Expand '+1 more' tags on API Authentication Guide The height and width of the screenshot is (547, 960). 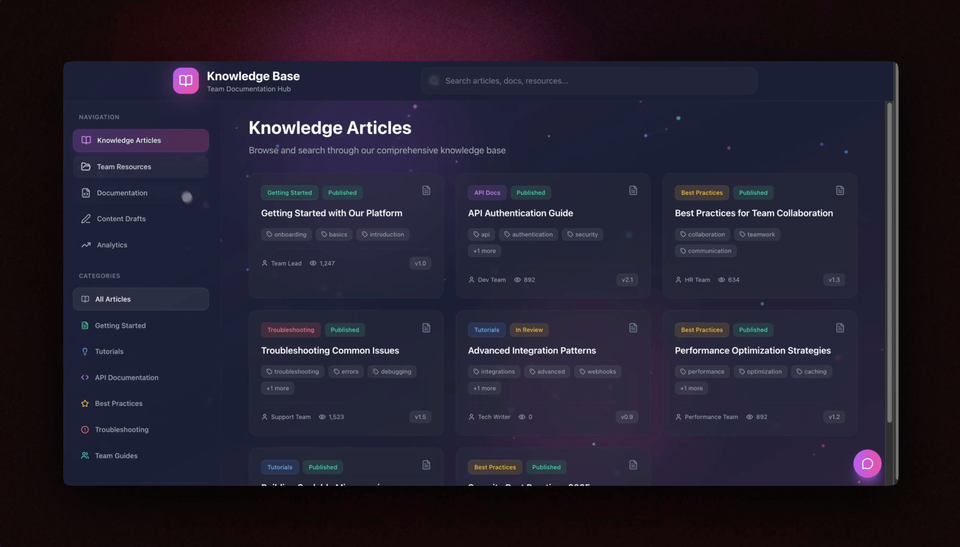point(484,251)
